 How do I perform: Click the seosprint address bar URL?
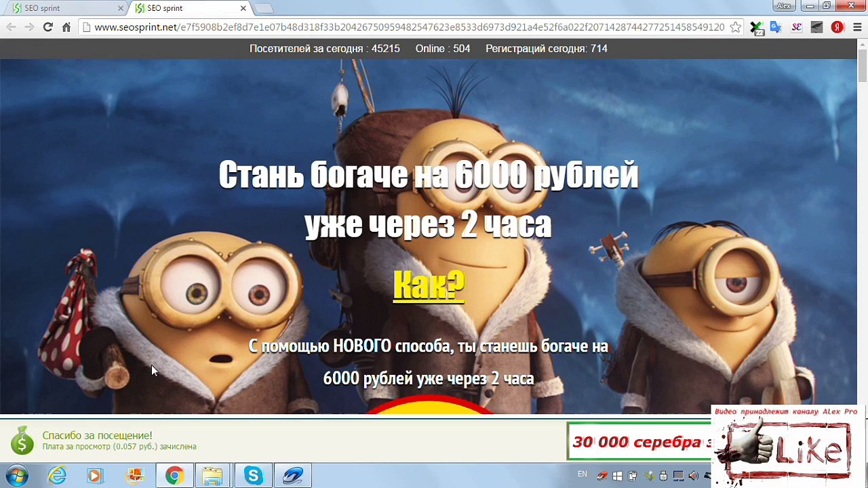coord(409,27)
